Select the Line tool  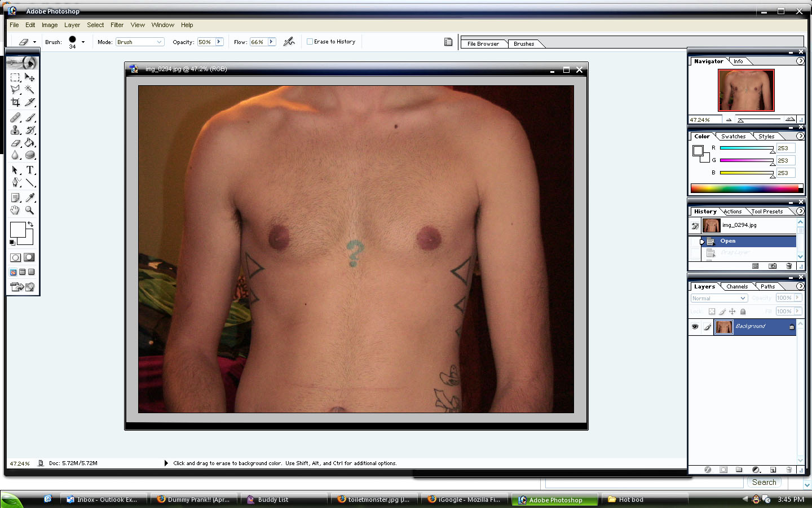pyautogui.click(x=30, y=182)
